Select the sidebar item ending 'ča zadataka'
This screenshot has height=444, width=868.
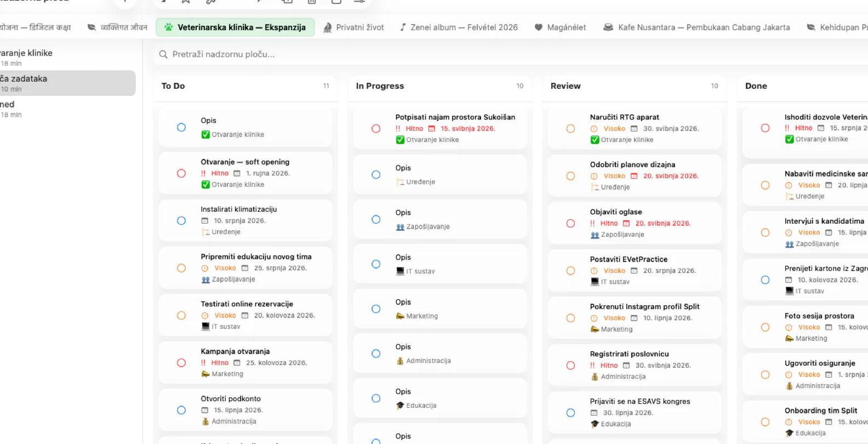pyautogui.click(x=67, y=83)
